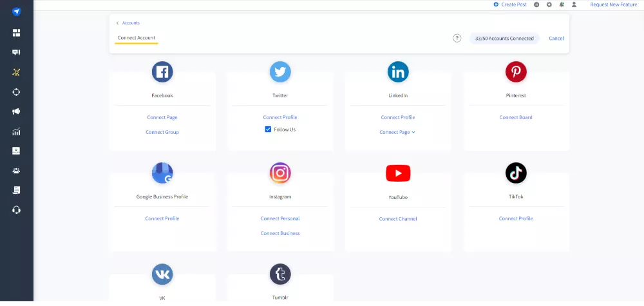Image resolution: width=644 pixels, height=306 pixels.
Task: Click the paper-plane app logo in the sidebar
Action: (x=17, y=12)
